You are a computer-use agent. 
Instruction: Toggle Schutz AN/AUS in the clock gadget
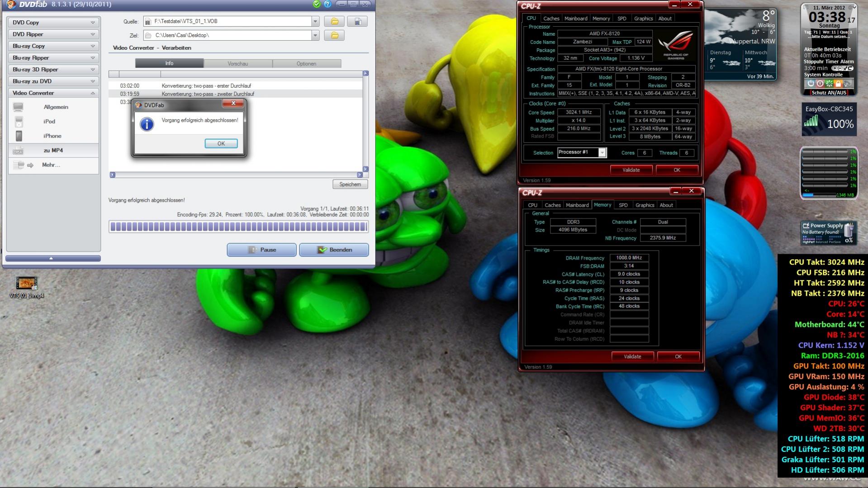[x=829, y=93]
